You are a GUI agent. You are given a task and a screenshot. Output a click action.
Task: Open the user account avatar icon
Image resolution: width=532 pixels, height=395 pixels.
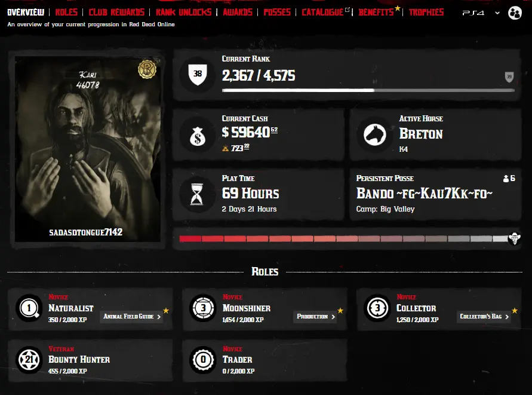515,13
